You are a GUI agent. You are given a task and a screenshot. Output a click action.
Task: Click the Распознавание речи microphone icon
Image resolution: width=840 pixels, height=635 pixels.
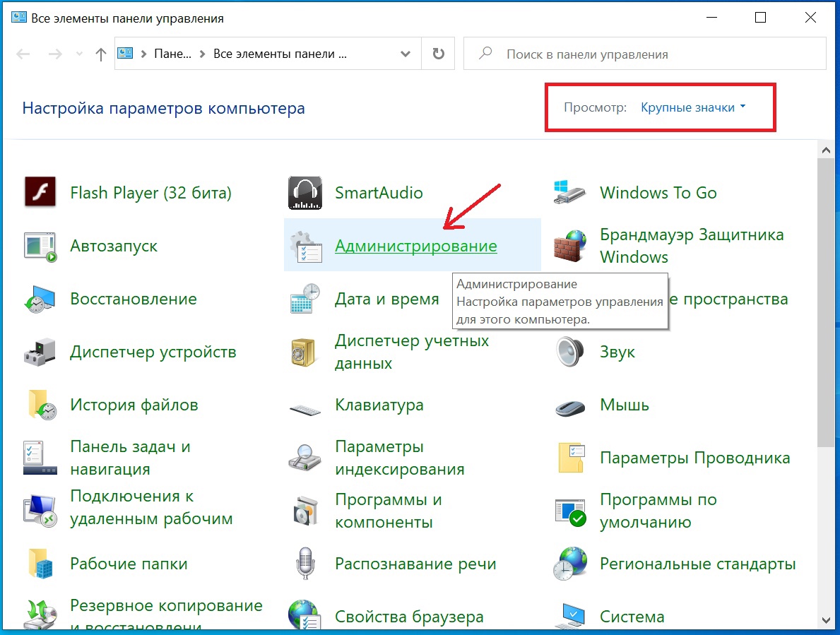click(x=305, y=564)
